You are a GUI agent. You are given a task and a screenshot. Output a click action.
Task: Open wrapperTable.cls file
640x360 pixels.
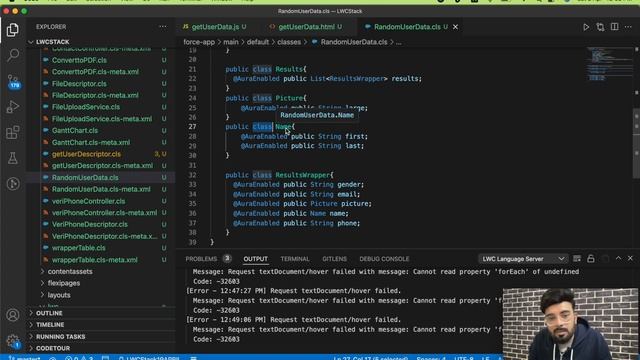pyautogui.click(x=78, y=248)
